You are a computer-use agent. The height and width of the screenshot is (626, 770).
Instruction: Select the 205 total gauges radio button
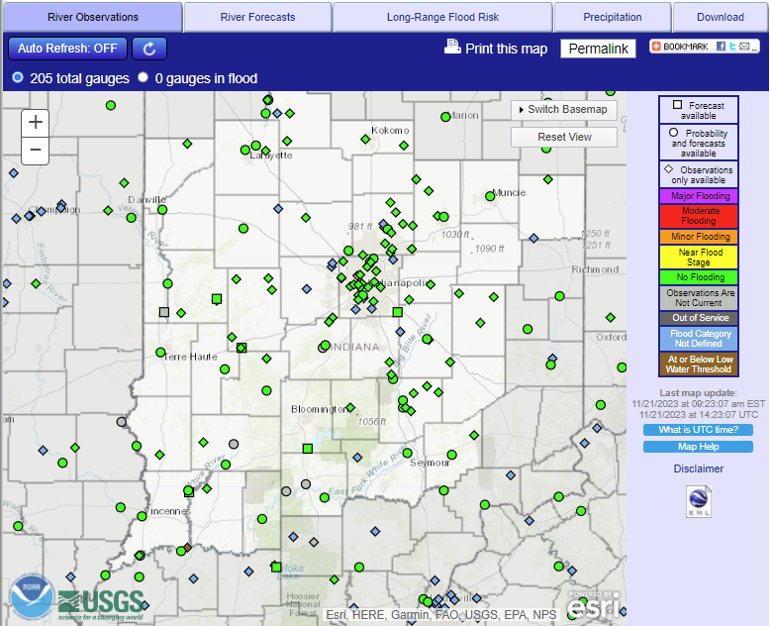(17, 78)
